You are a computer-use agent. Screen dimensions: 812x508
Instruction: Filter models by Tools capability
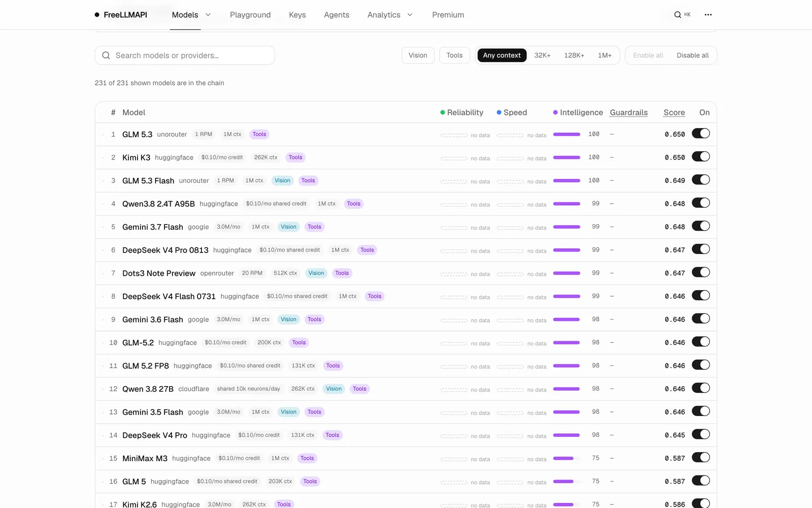click(454, 55)
